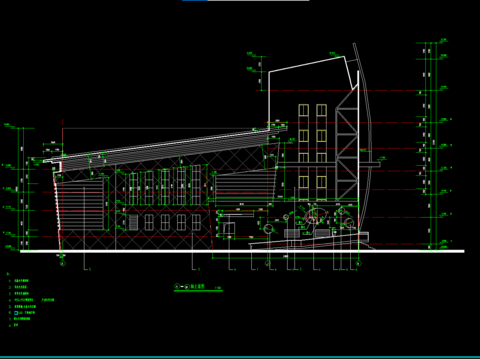Select the rightmost axis bubble under the ground line
The width and height of the screenshot is (480, 360).
pyautogui.click(x=358, y=263)
